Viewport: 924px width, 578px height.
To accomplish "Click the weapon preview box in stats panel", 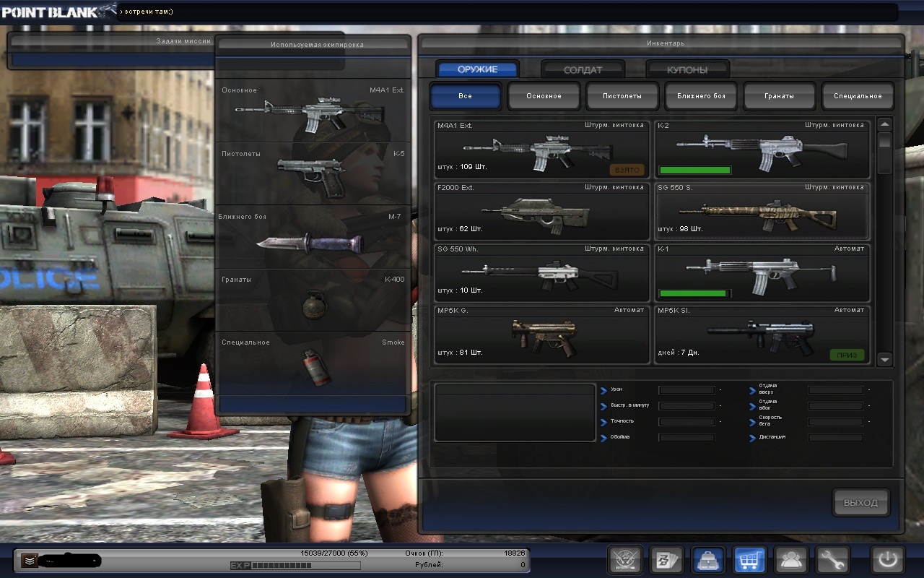I will point(515,413).
